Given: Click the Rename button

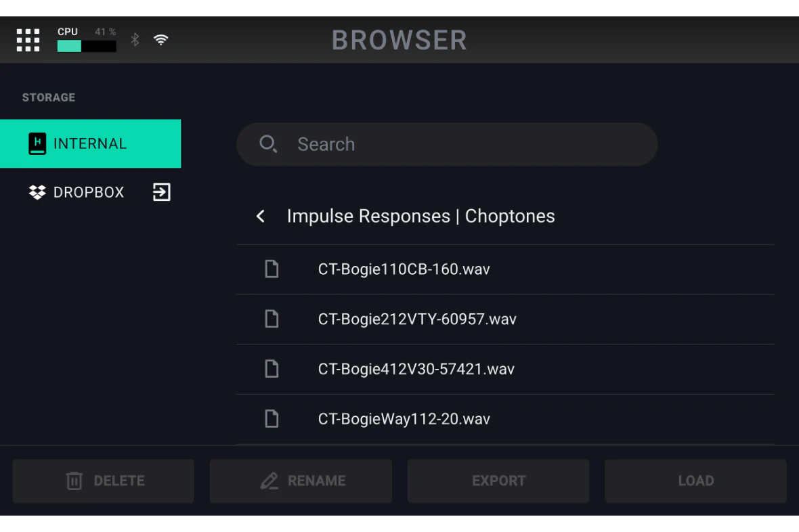Looking at the screenshot, I should [301, 481].
